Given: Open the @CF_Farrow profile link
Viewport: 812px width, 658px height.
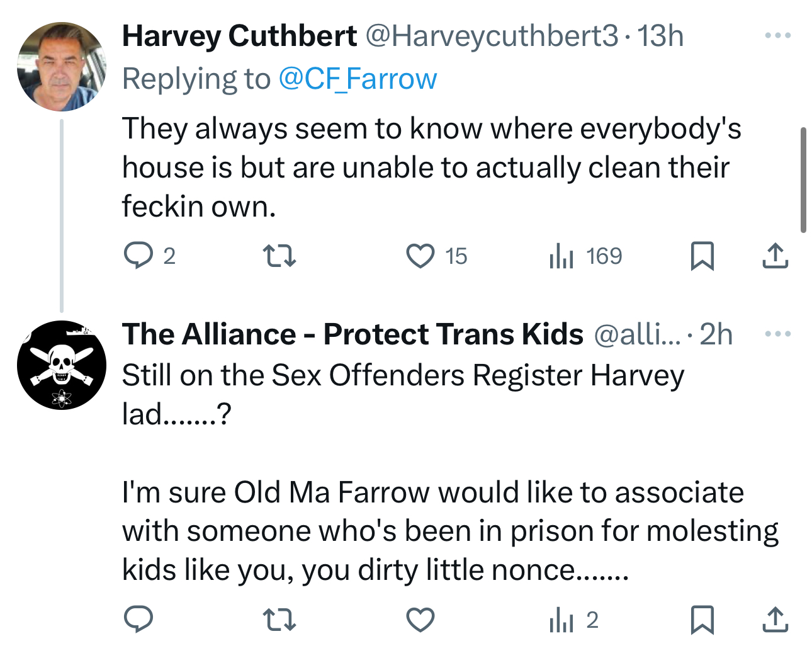Looking at the screenshot, I should click(x=357, y=79).
